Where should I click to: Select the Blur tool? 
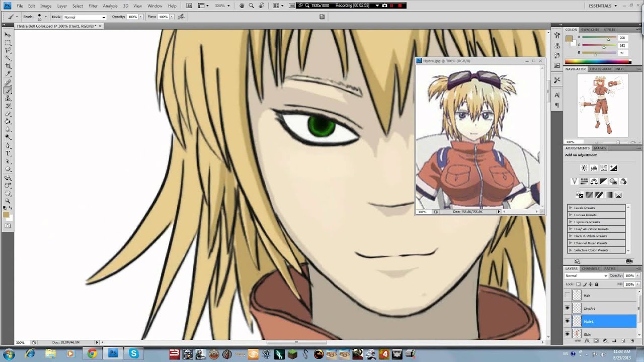point(8,129)
